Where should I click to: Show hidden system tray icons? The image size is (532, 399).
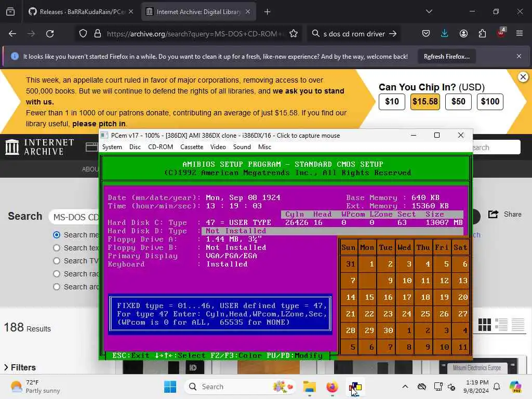coord(405,387)
